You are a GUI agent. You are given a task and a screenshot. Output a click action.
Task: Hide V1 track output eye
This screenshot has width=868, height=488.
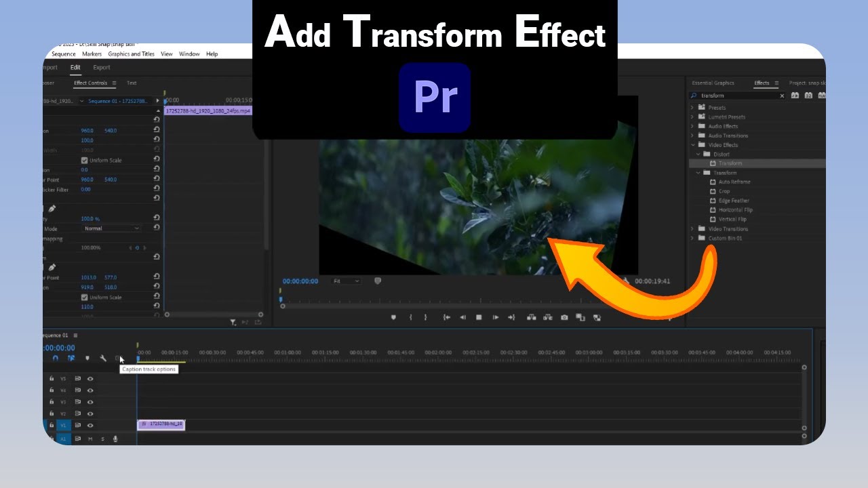click(90, 426)
